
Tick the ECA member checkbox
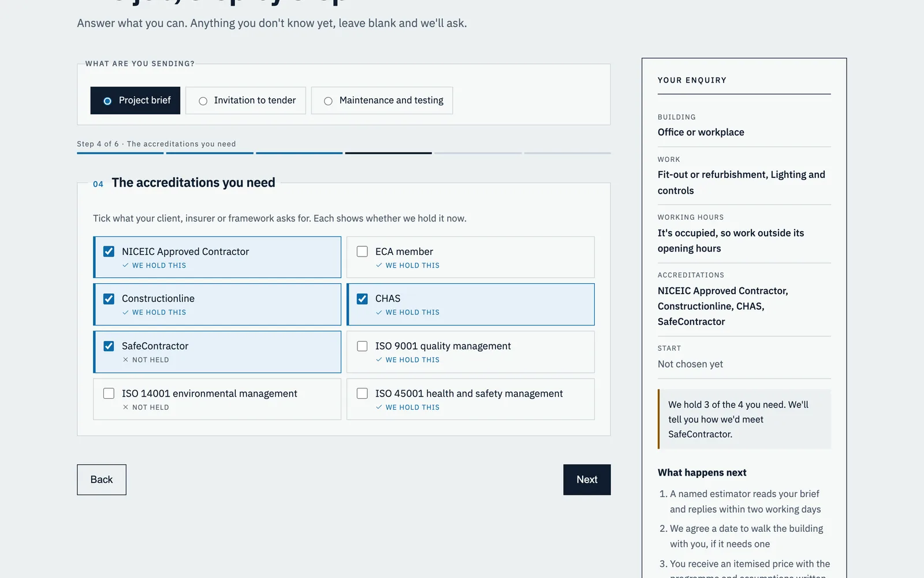pos(362,251)
